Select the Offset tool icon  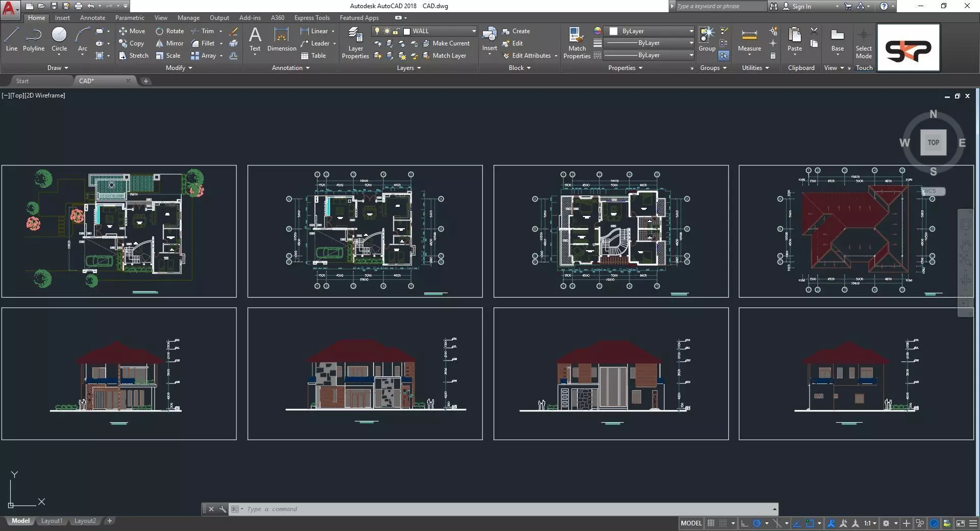pyautogui.click(x=234, y=56)
